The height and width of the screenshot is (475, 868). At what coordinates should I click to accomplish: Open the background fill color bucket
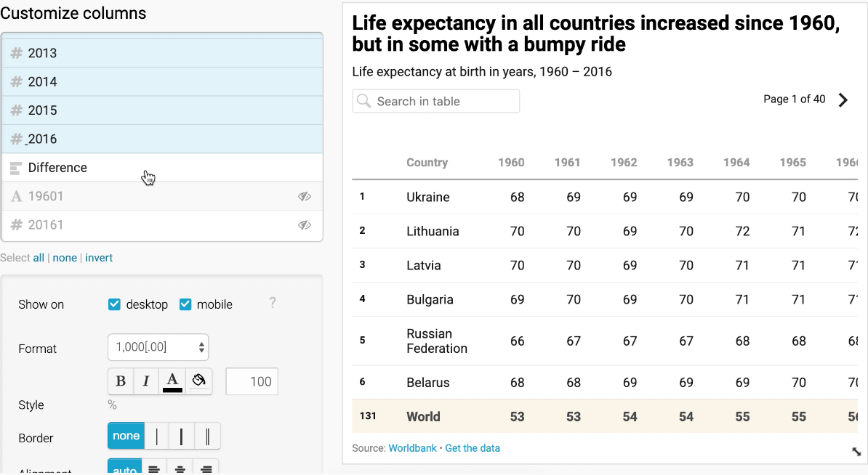199,381
